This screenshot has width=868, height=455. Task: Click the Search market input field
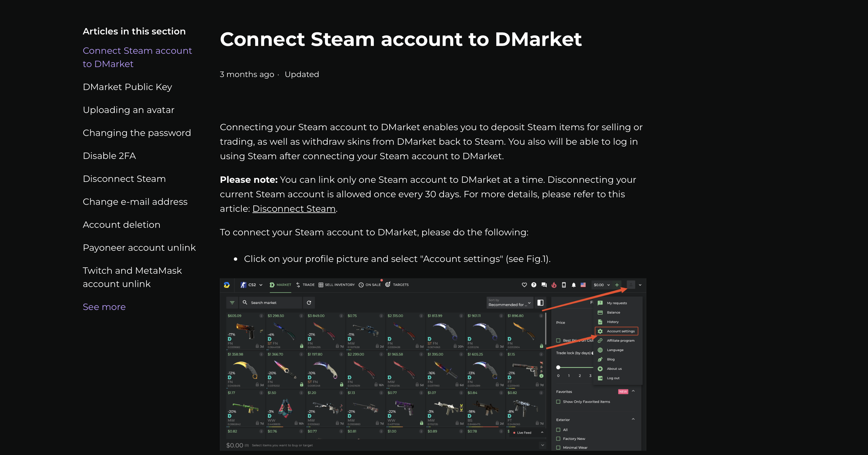click(271, 303)
